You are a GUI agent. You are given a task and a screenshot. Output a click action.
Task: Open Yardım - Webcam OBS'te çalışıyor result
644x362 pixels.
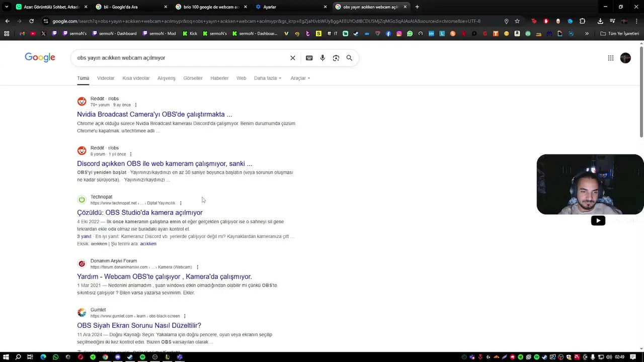[165, 277]
